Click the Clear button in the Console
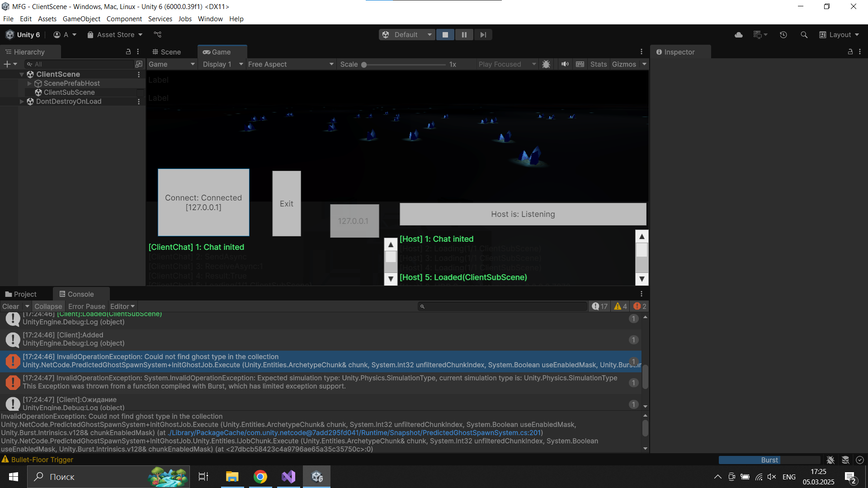Viewport: 868px width, 488px height. 10,306
